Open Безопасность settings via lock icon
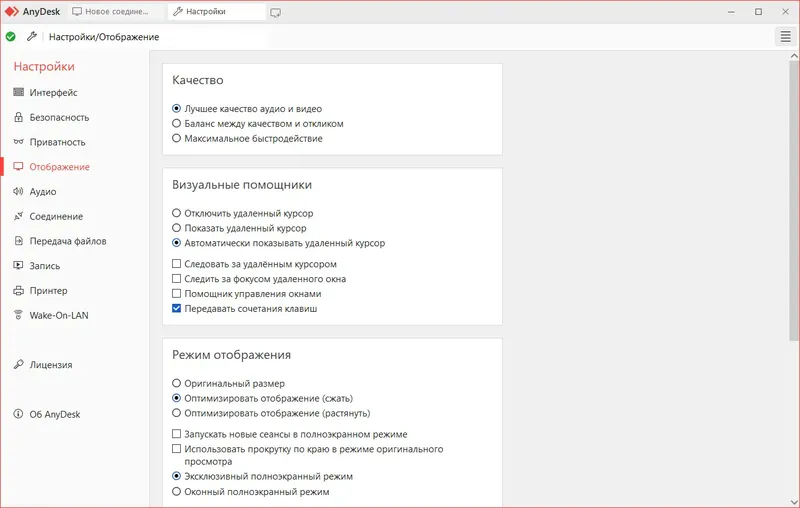800x508 pixels. click(x=18, y=117)
